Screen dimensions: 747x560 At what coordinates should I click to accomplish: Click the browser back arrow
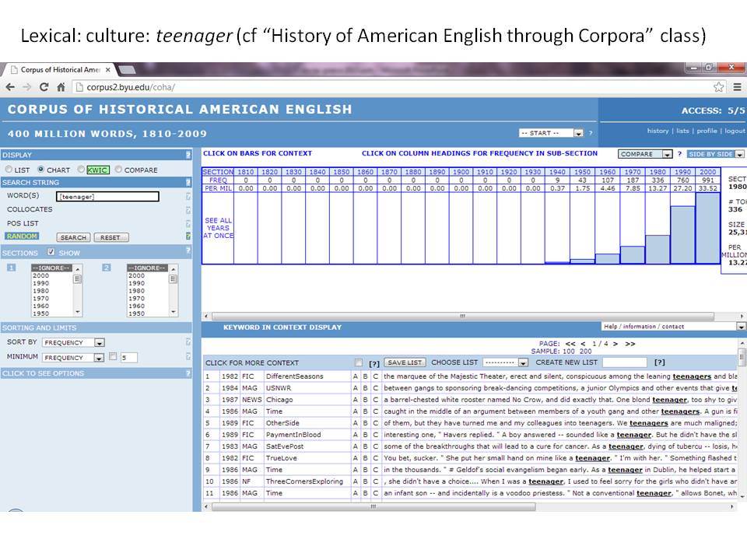point(10,87)
